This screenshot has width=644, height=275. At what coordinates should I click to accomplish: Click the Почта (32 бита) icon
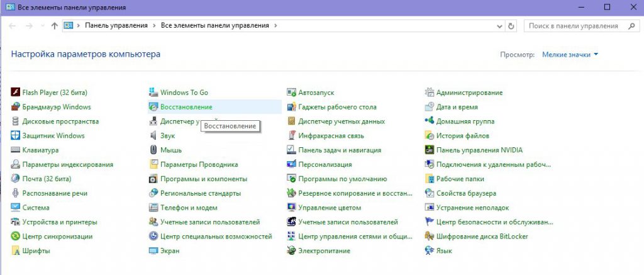coord(15,179)
